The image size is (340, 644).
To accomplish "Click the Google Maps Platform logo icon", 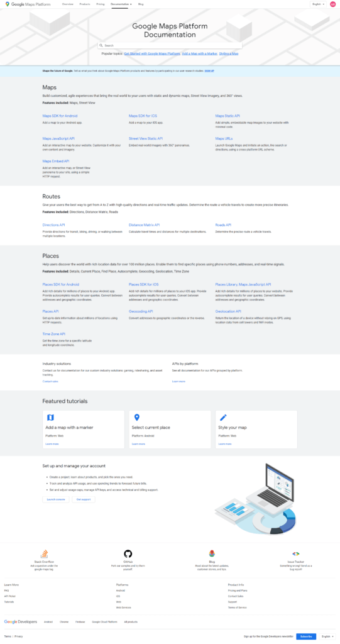I will (x=8, y=4).
